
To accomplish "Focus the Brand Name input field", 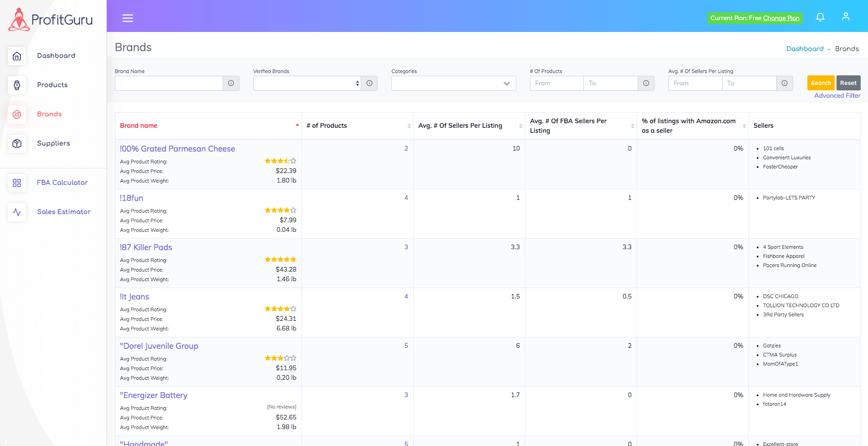I will click(169, 83).
